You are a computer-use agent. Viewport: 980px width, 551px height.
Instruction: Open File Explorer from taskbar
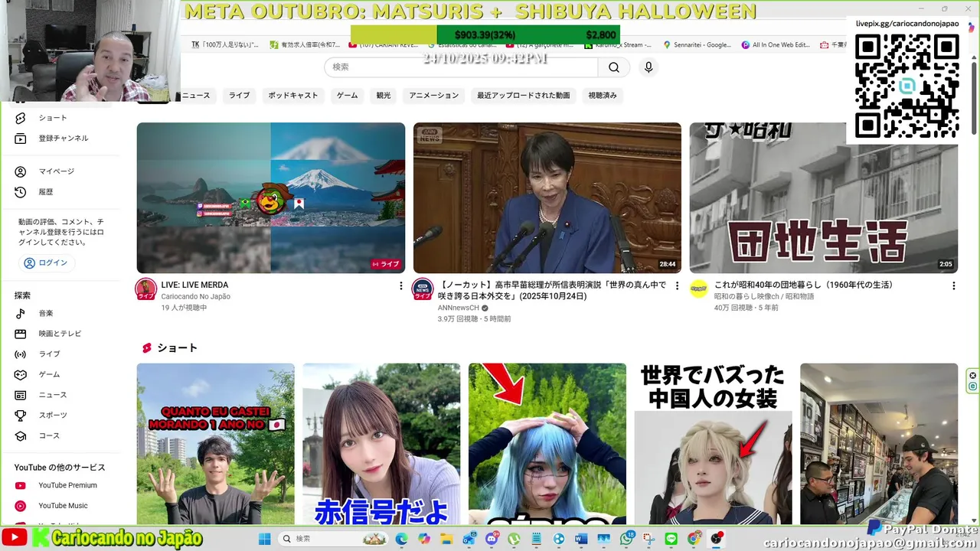tap(446, 539)
